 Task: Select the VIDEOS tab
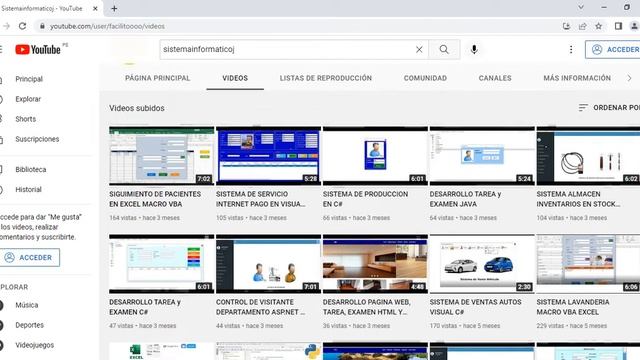(x=235, y=78)
